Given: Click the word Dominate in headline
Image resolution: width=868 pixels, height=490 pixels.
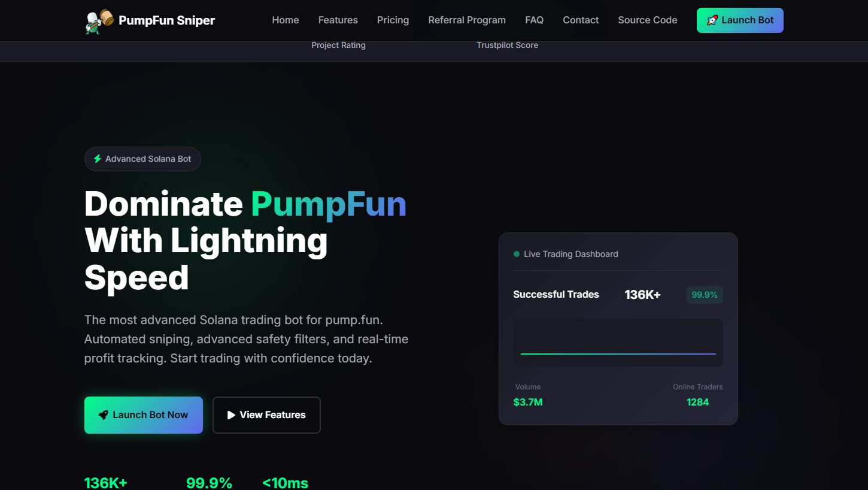Looking at the screenshot, I should (x=163, y=204).
